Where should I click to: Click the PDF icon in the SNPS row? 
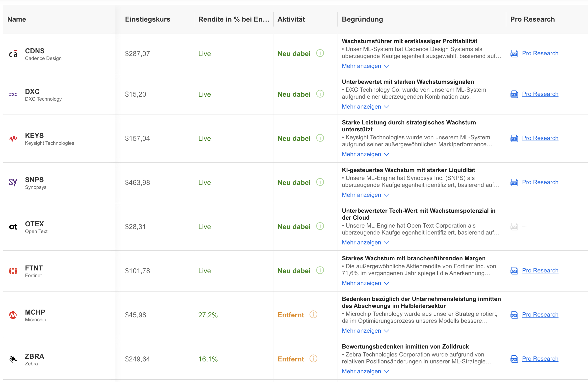(x=514, y=182)
